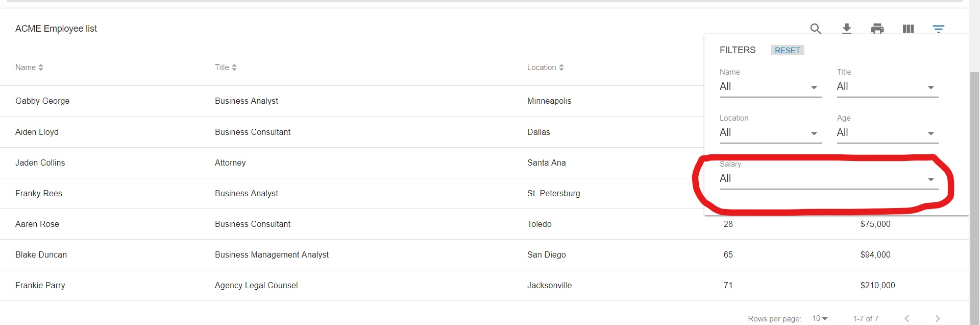Open the view columns icon
980x325 pixels.
pos(908,29)
